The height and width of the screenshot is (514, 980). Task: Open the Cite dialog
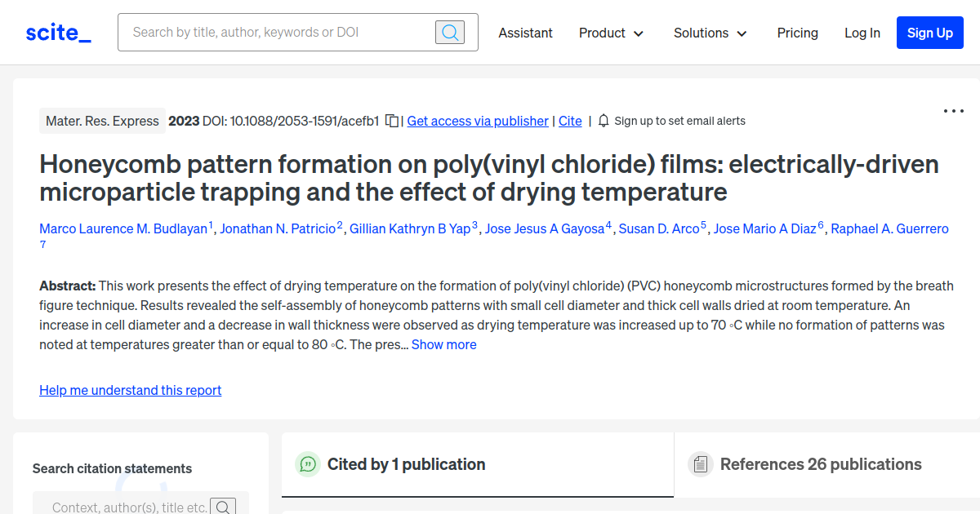point(569,121)
